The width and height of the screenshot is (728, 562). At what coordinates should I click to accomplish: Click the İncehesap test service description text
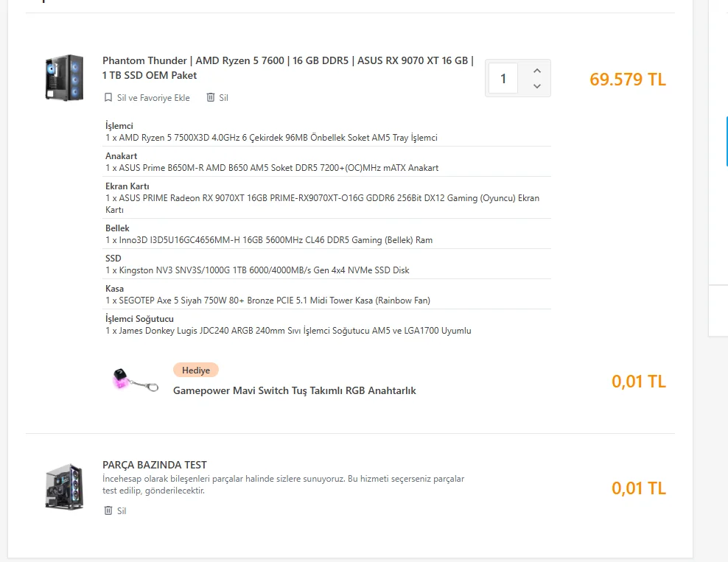(283, 485)
